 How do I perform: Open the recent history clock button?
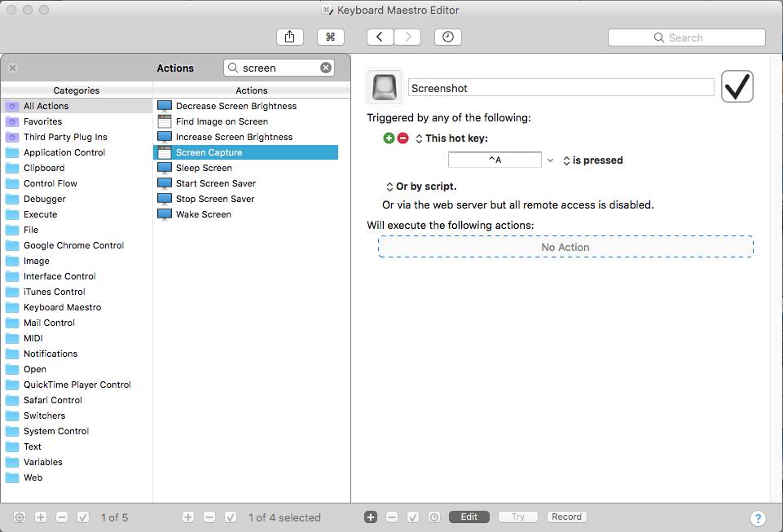[x=448, y=37]
